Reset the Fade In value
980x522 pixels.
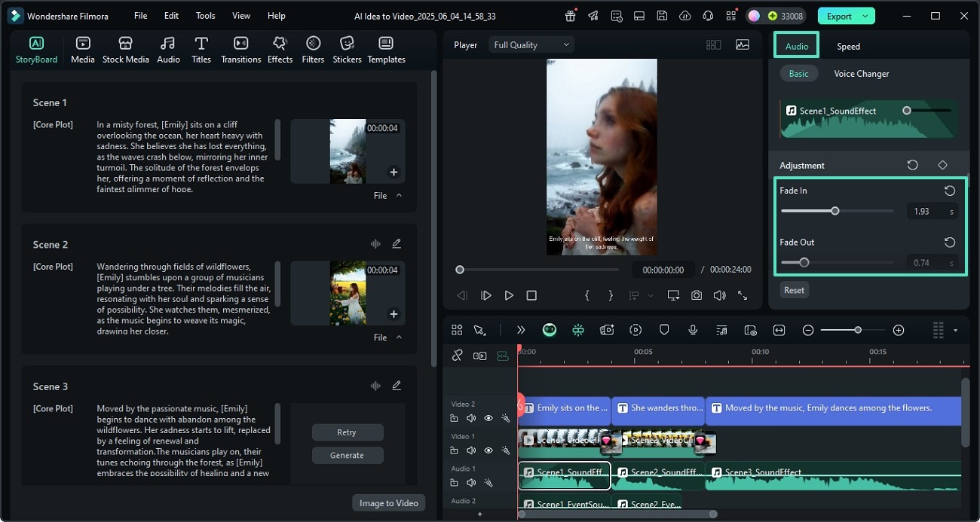click(x=949, y=191)
